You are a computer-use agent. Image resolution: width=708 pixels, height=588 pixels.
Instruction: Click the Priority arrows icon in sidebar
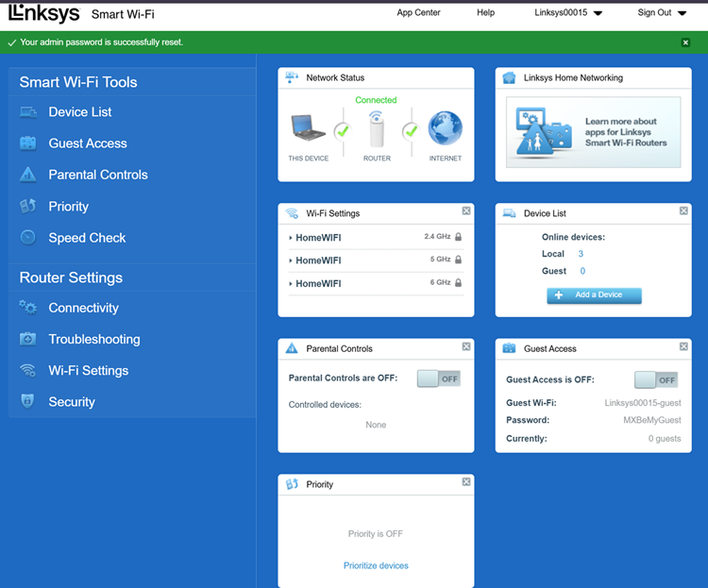[x=28, y=206]
